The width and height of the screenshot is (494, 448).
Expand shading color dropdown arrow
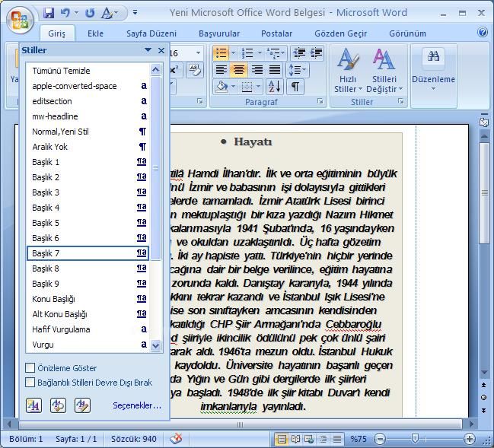(x=234, y=86)
